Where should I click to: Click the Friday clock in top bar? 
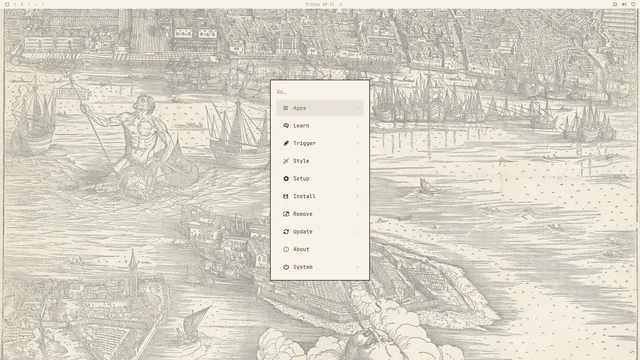320,4
